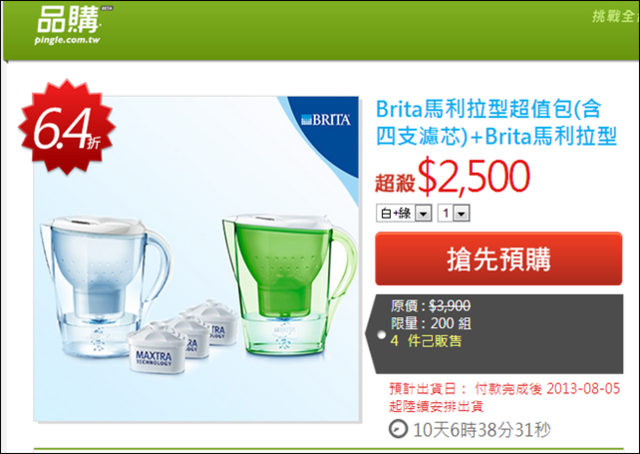Click the 4 件已販售 sold count
The width and height of the screenshot is (640, 454).
click(x=426, y=340)
